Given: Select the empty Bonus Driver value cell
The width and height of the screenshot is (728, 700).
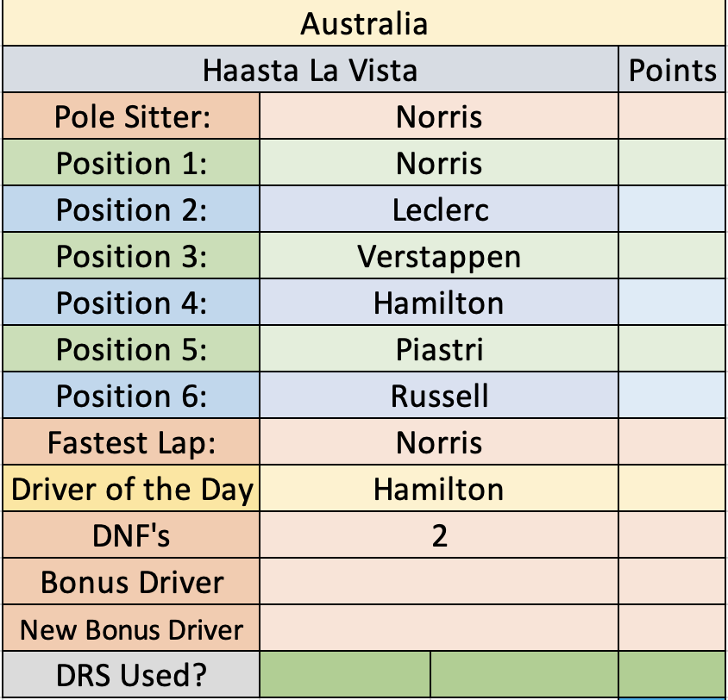Looking at the screenshot, I should click(439, 582).
